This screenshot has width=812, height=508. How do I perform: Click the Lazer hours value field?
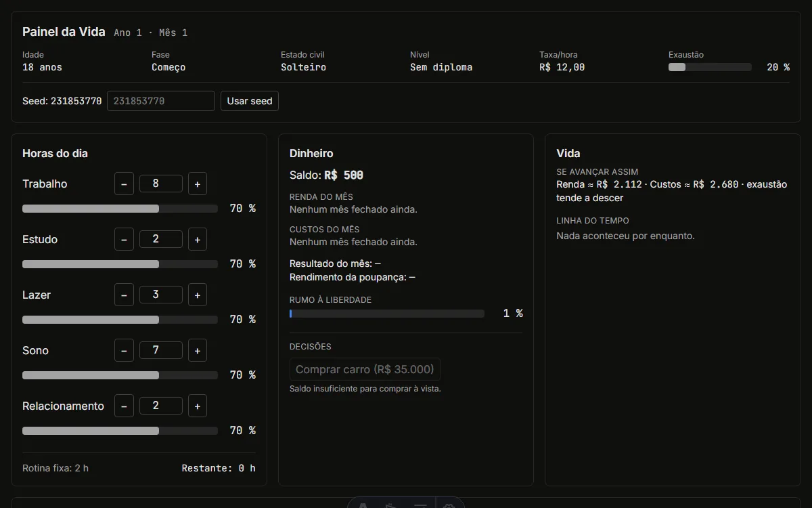tap(161, 295)
